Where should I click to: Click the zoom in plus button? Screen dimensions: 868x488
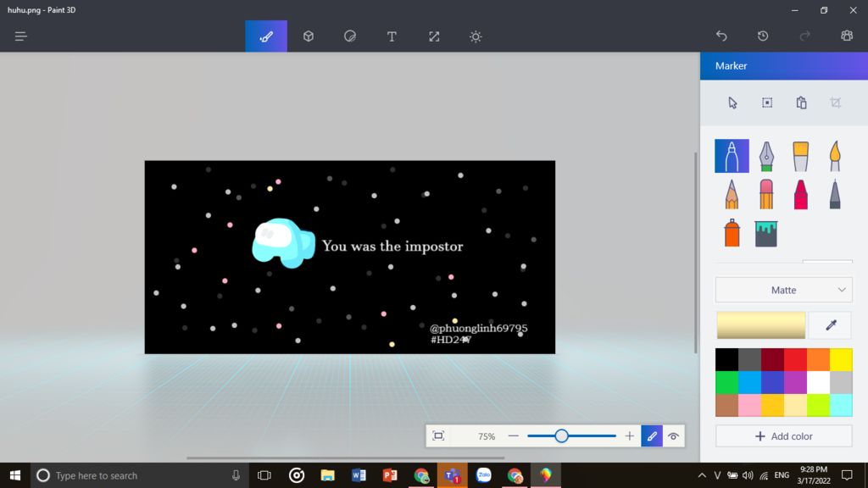click(x=630, y=436)
